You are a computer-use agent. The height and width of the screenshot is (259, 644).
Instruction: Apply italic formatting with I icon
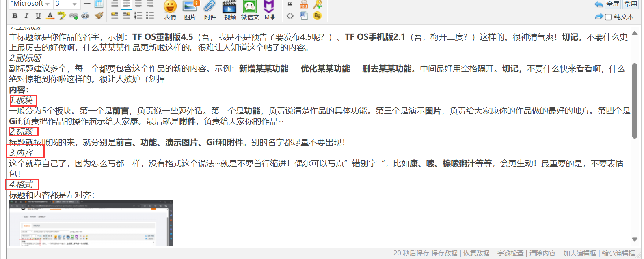click(x=26, y=16)
